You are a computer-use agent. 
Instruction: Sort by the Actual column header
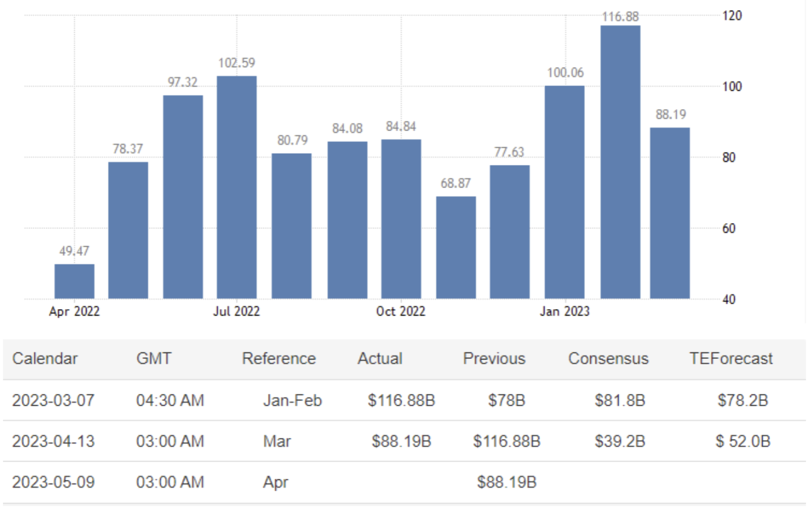coord(380,359)
